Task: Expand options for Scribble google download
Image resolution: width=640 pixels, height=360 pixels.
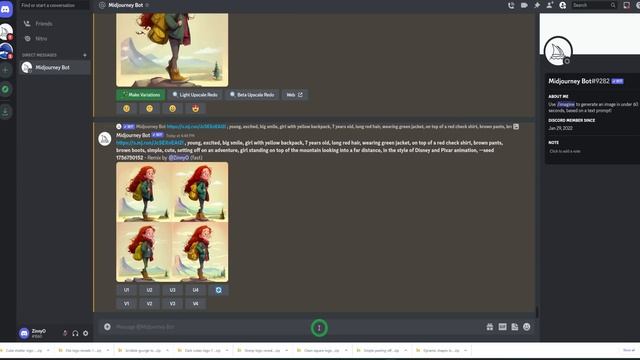Action: (167, 350)
